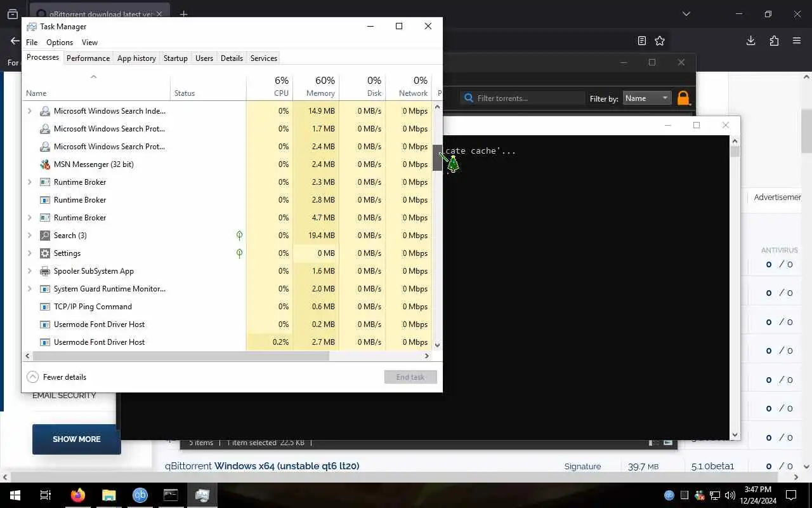Click the green leaf icon on the Settings row
Image resolution: width=812 pixels, height=508 pixels.
click(x=239, y=253)
